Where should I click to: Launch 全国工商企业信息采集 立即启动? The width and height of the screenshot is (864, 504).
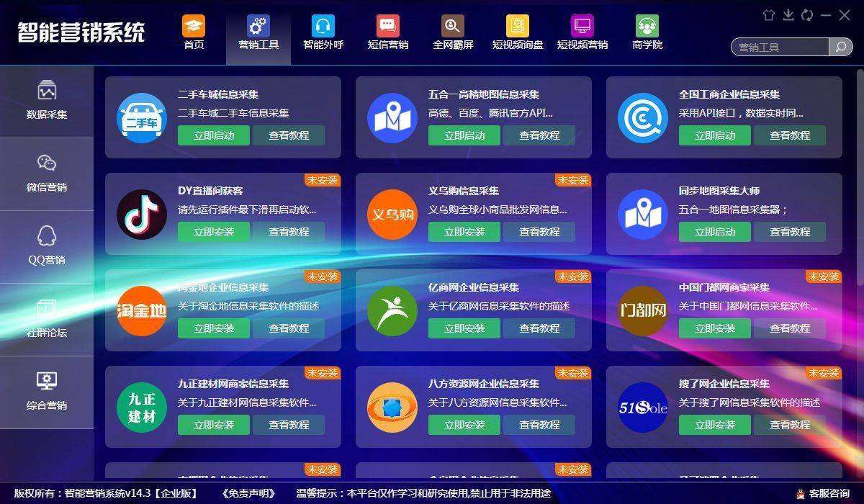[715, 135]
